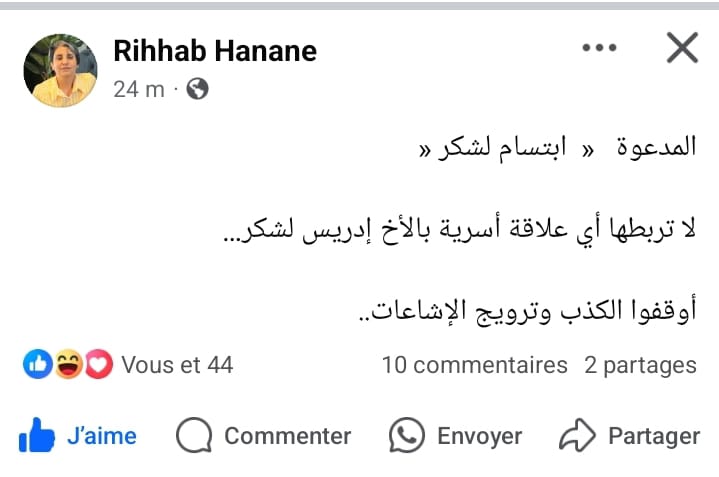The height and width of the screenshot is (477, 719).
Task: Toggle the J'aime thumbs-up icon
Action: 37,436
